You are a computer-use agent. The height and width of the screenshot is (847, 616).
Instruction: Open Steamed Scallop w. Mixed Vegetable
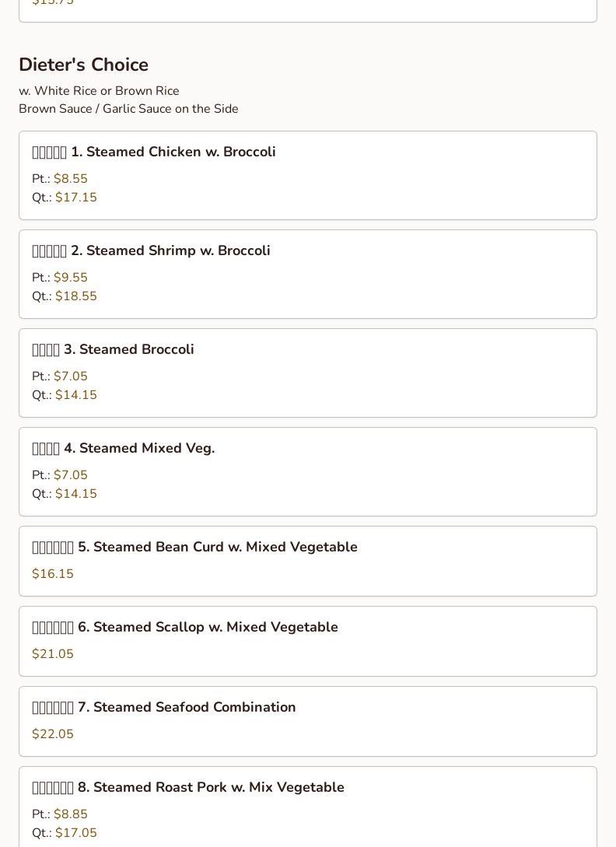tap(308, 641)
